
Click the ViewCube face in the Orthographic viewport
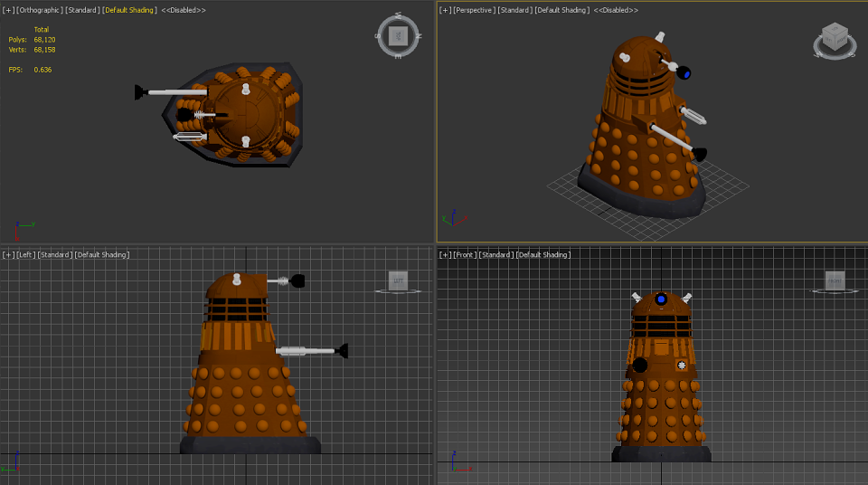coord(398,36)
